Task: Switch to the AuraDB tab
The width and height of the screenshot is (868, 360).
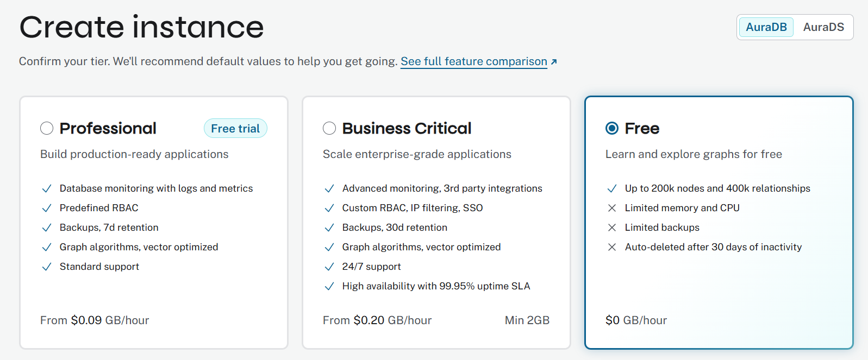Action: 766,27
